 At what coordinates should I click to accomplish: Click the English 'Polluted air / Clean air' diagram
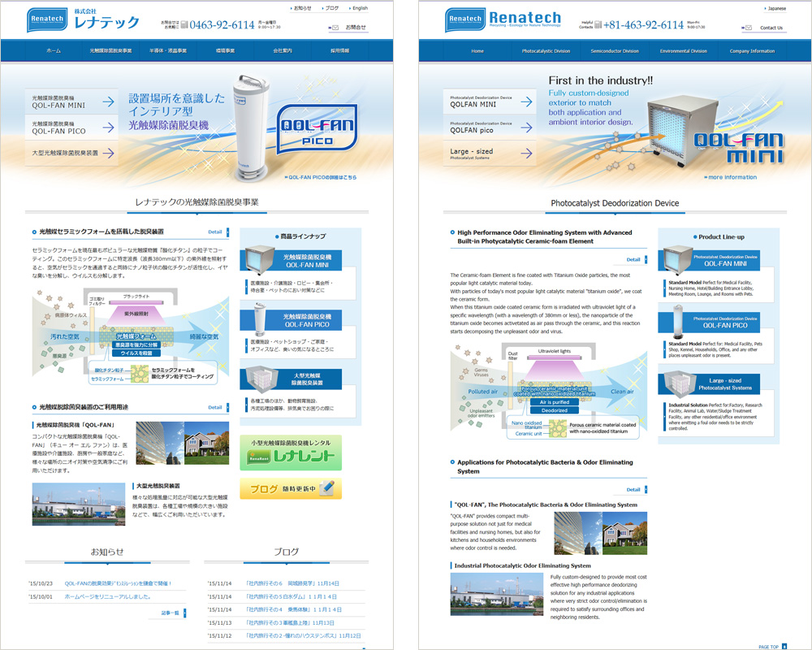pos(548,392)
